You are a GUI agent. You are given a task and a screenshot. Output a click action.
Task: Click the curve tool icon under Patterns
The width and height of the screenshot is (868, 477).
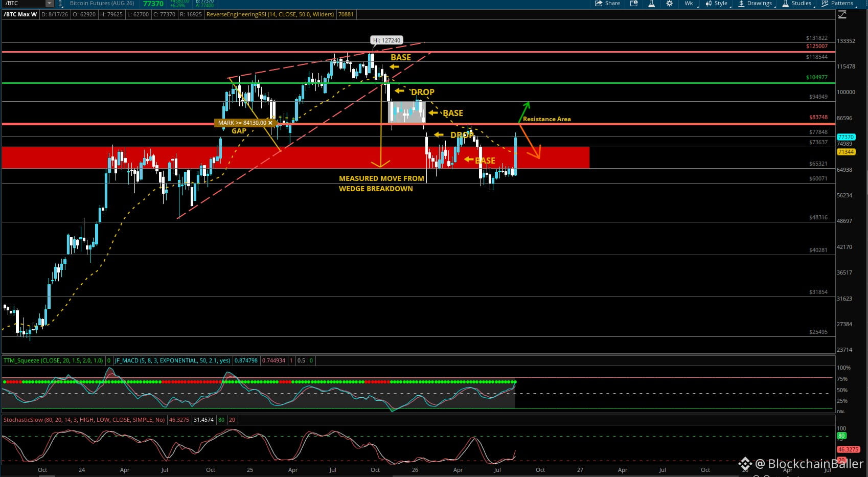pyautogui.click(x=842, y=14)
